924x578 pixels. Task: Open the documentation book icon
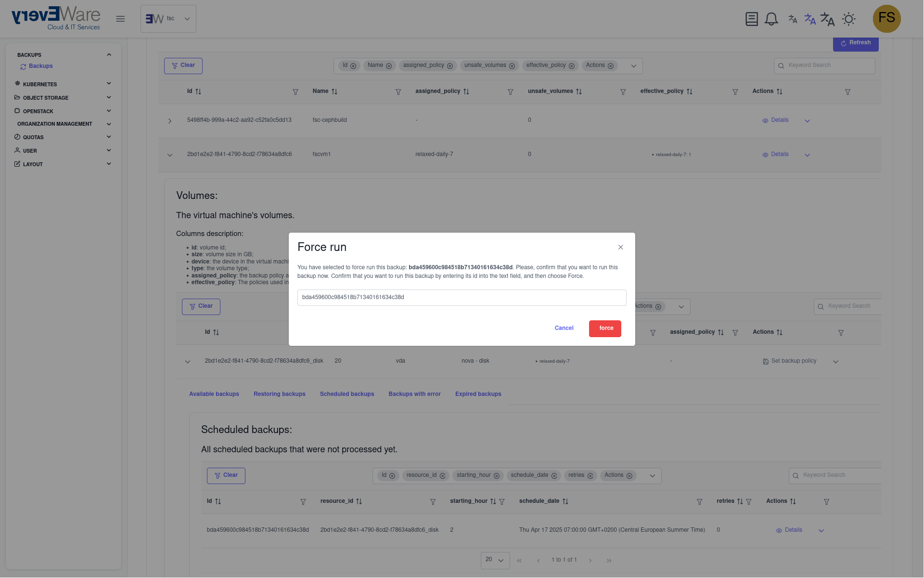click(x=751, y=19)
